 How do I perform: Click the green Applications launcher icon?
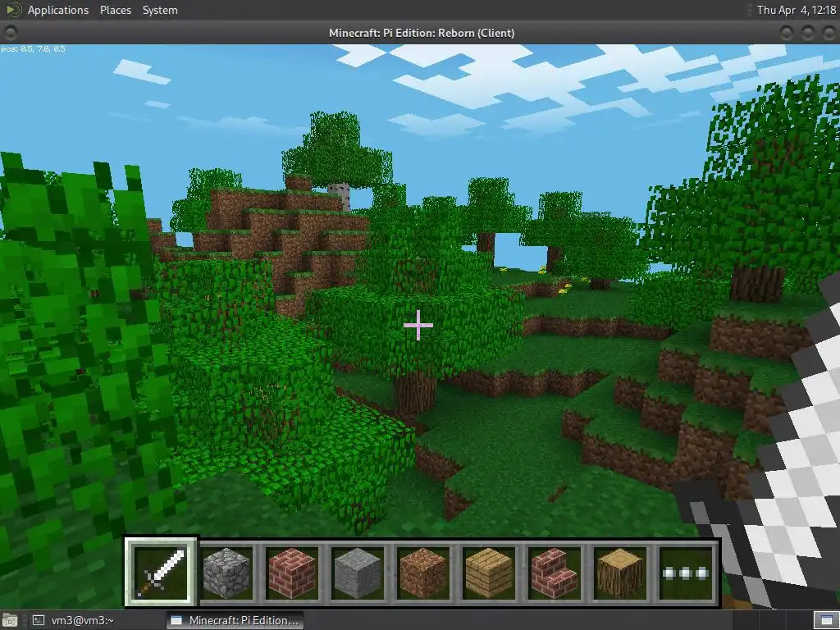(x=13, y=10)
